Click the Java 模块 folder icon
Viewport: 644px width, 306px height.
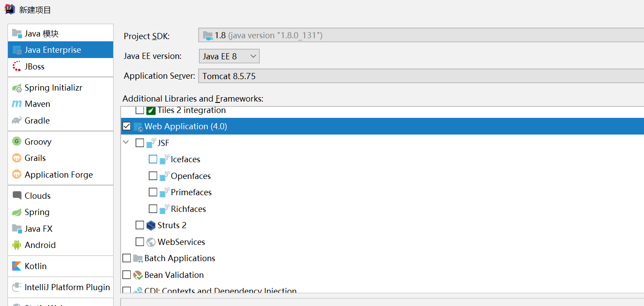click(17, 33)
